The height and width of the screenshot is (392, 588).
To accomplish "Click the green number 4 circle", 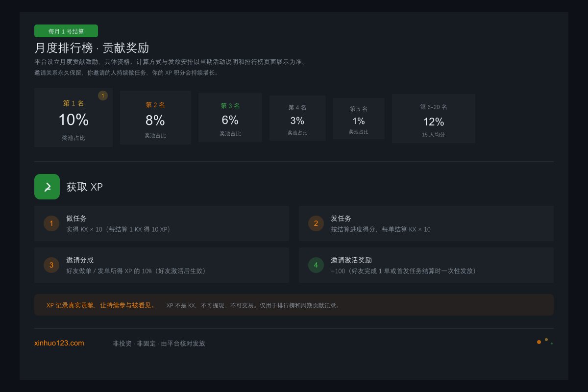I will (x=316, y=265).
